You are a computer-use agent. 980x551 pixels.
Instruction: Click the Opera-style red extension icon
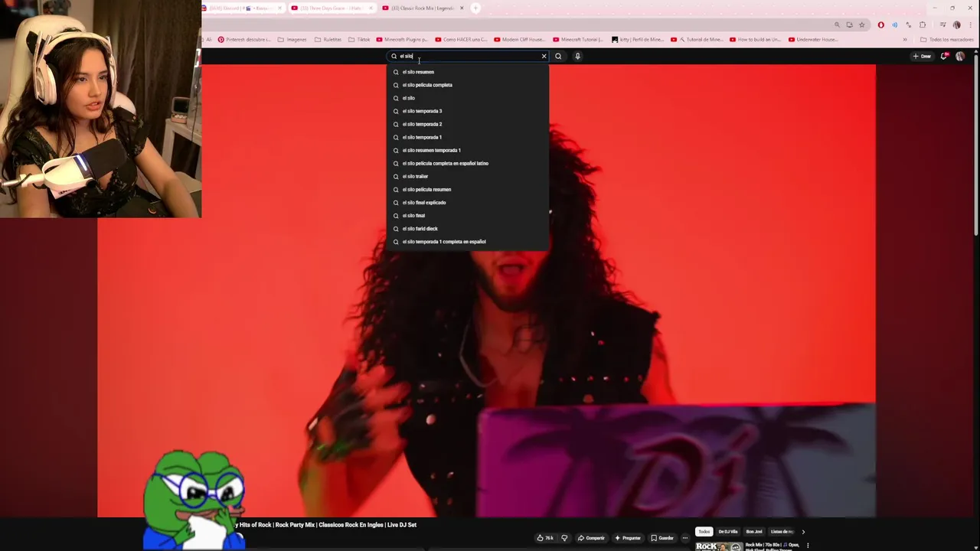[x=880, y=24]
